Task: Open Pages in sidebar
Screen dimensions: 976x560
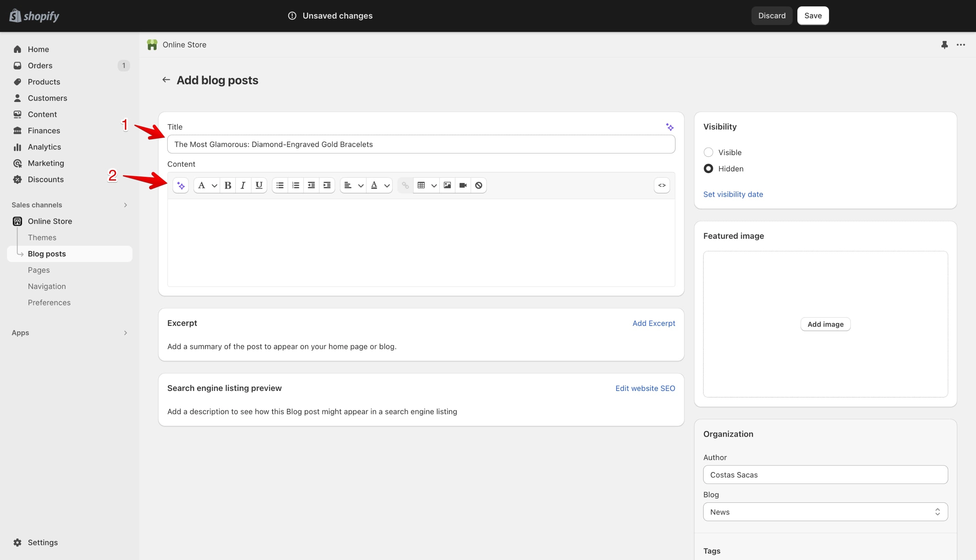Action: (39, 270)
